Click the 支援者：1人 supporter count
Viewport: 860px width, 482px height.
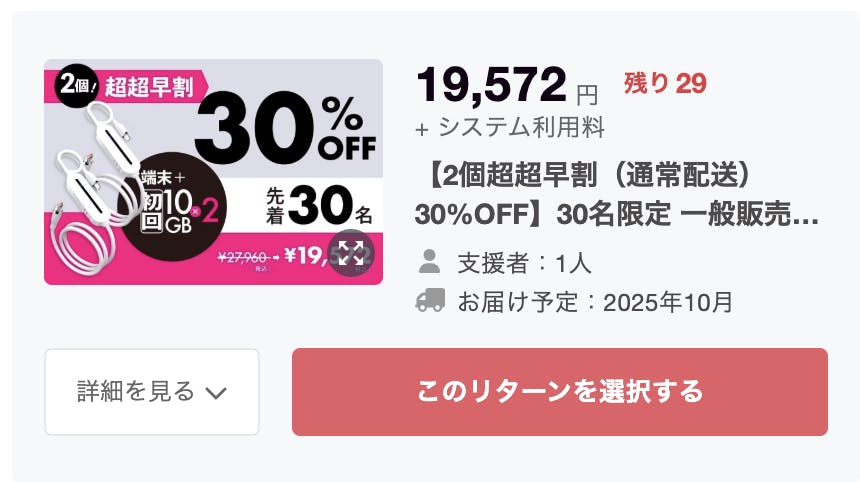click(x=524, y=264)
